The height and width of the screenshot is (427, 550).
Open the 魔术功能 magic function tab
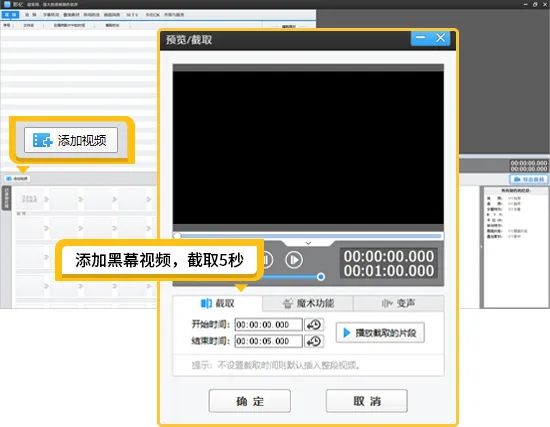308,303
